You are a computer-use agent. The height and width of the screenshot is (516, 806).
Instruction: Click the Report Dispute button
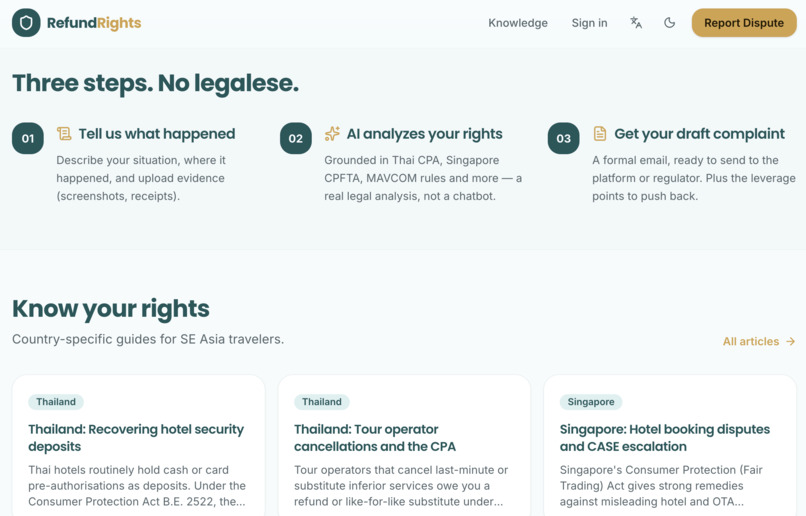click(x=744, y=23)
